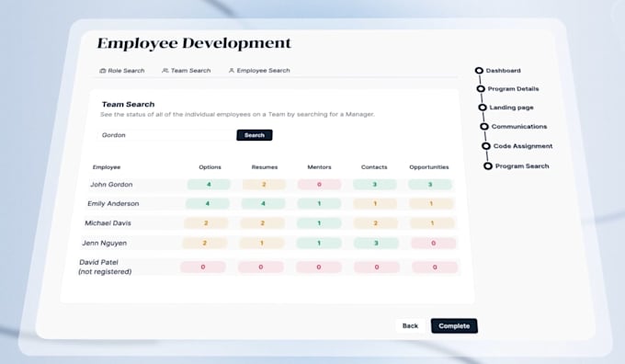Select David Patel (not registered) row name

point(105,267)
